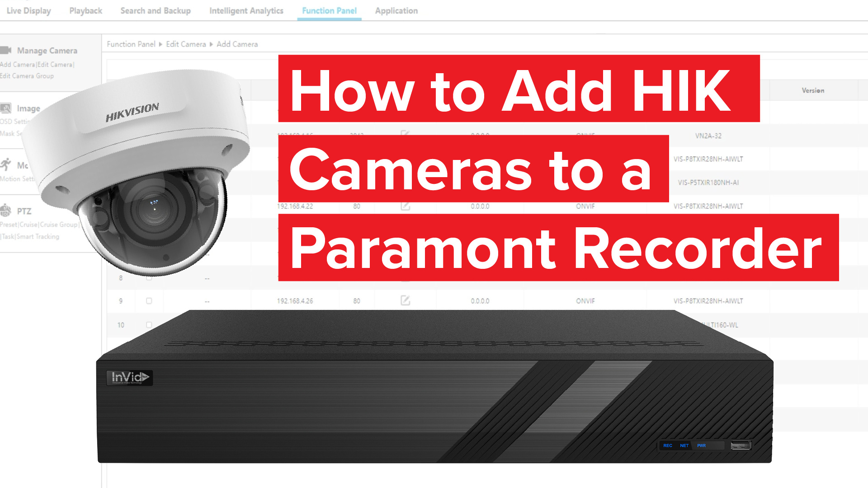Click the Motion running-figure icon
The width and height of the screenshot is (868, 488).
point(5,164)
